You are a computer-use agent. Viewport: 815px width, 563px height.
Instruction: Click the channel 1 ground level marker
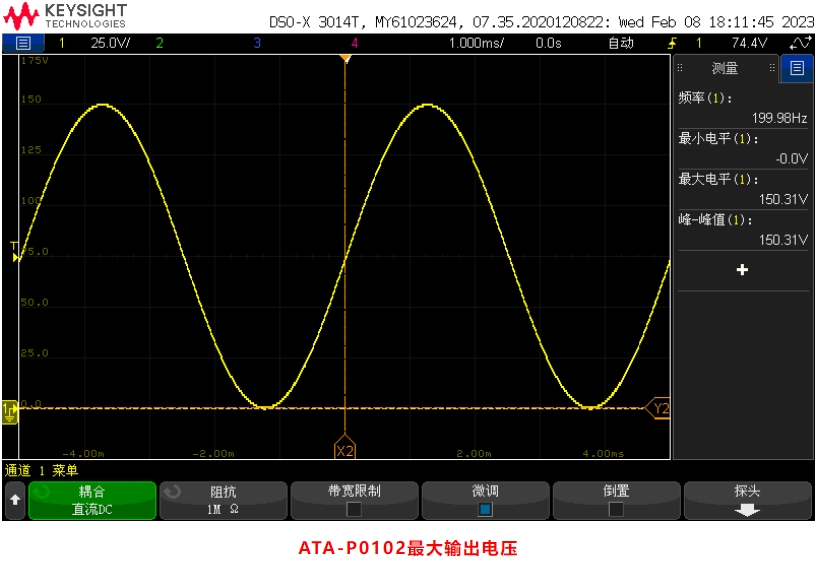pos(10,412)
